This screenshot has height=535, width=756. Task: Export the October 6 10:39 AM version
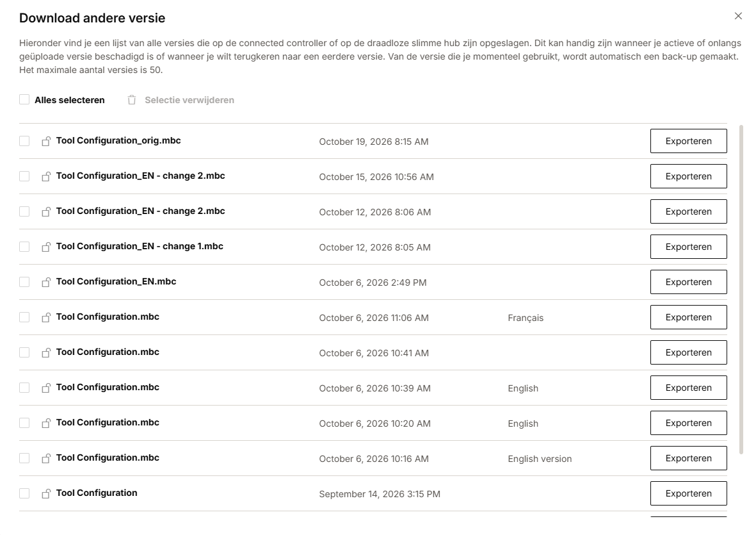(x=689, y=388)
